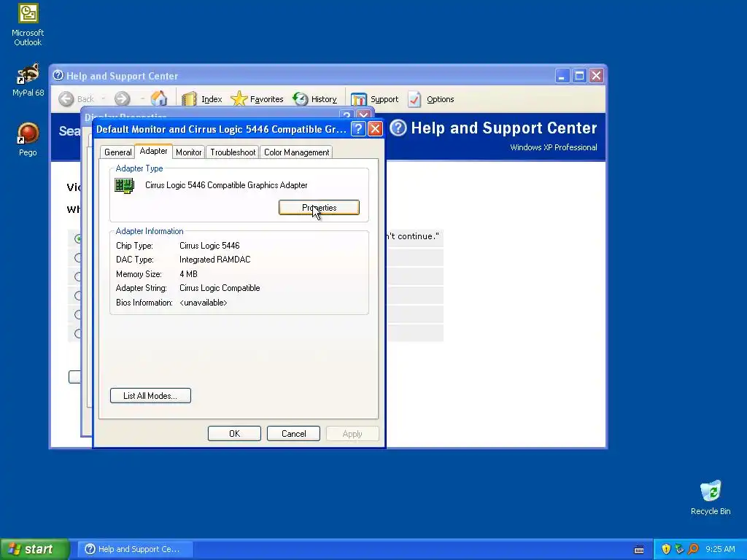Click the orange magnifier tray icon

693,549
